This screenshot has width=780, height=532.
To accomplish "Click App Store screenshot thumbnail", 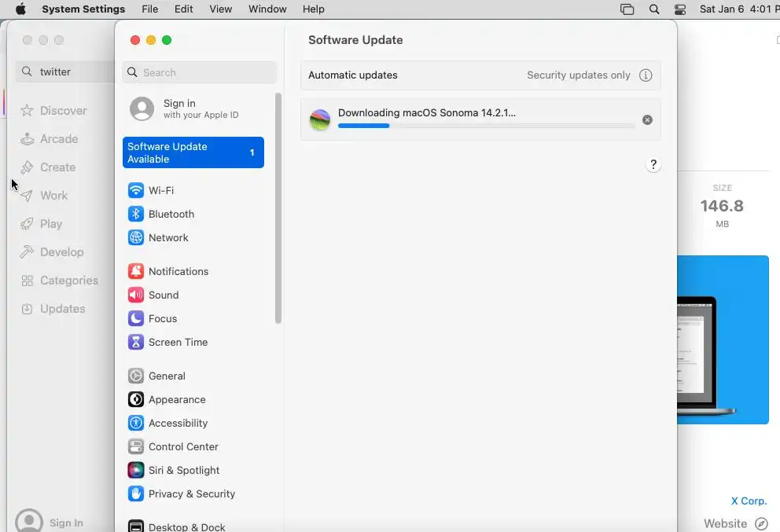I will click(x=723, y=339).
